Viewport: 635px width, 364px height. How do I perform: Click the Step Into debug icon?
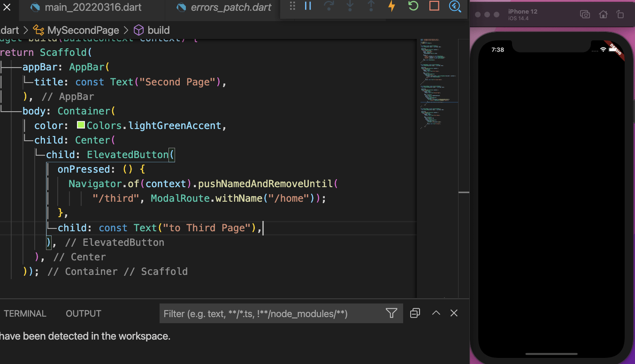tap(350, 6)
